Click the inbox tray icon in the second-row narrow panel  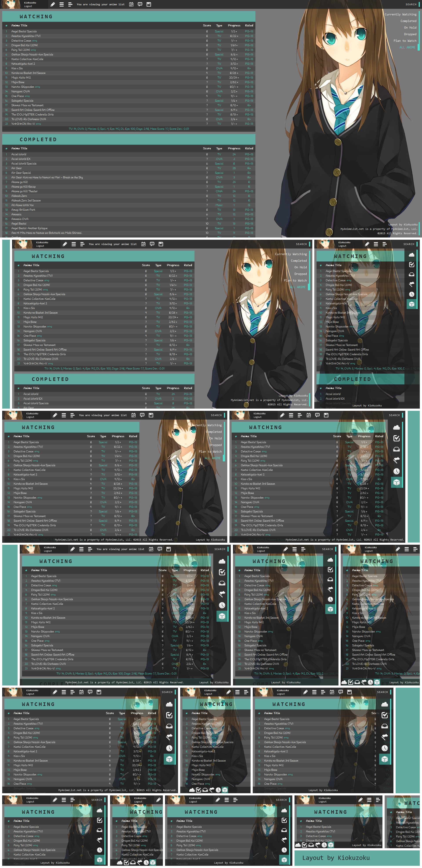[x=411, y=275]
